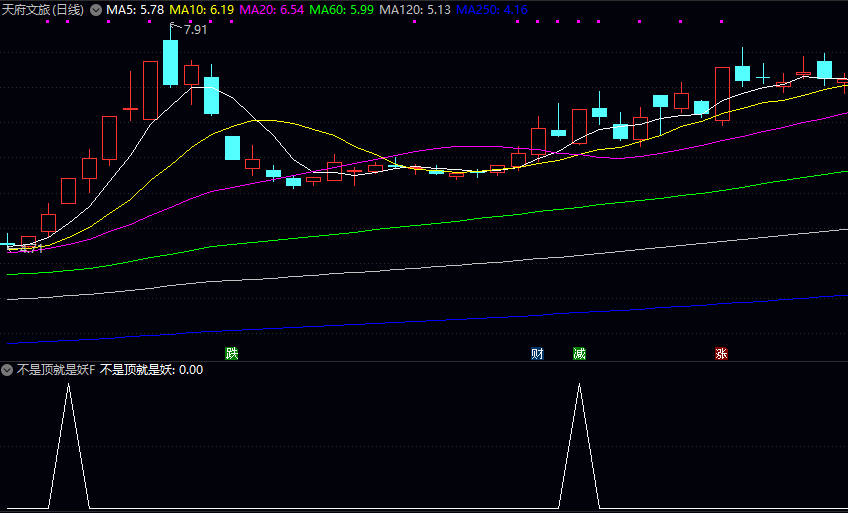Viewport: 848px width, 513px height.
Task: Select the blue MA250 label
Action: (x=491, y=10)
